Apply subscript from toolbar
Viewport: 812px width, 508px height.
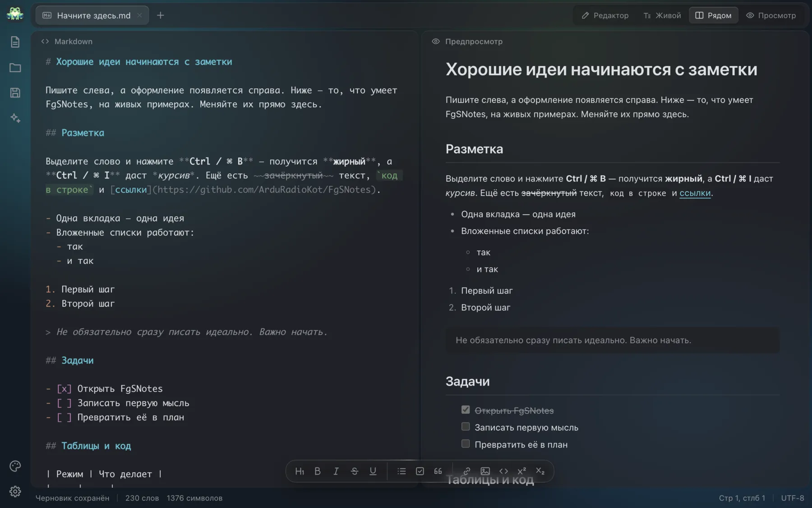(x=540, y=471)
